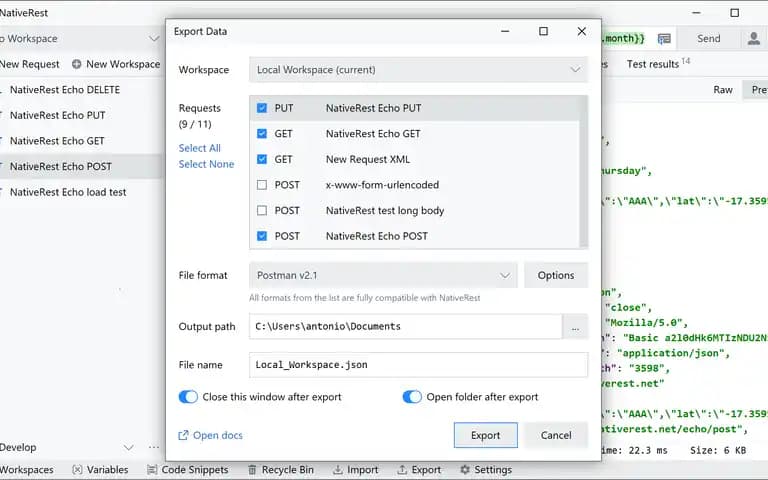768x480 pixels.
Task: Click the Output path text field
Action: tap(406, 327)
